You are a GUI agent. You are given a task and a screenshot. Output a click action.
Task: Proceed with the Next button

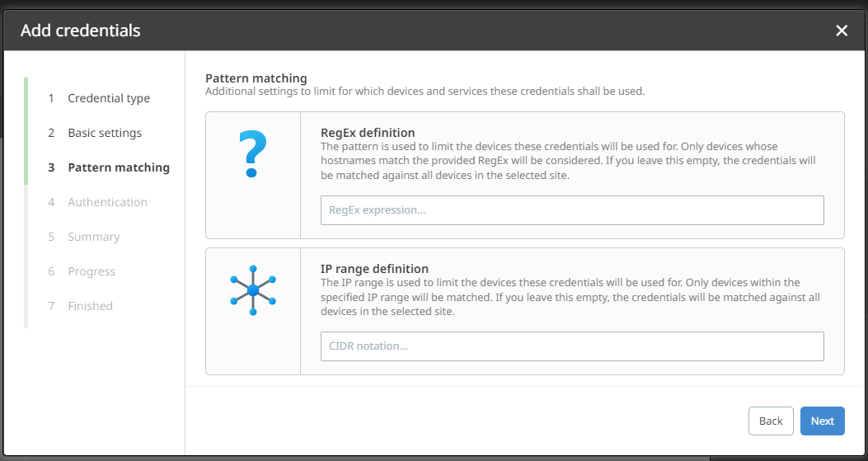point(822,421)
